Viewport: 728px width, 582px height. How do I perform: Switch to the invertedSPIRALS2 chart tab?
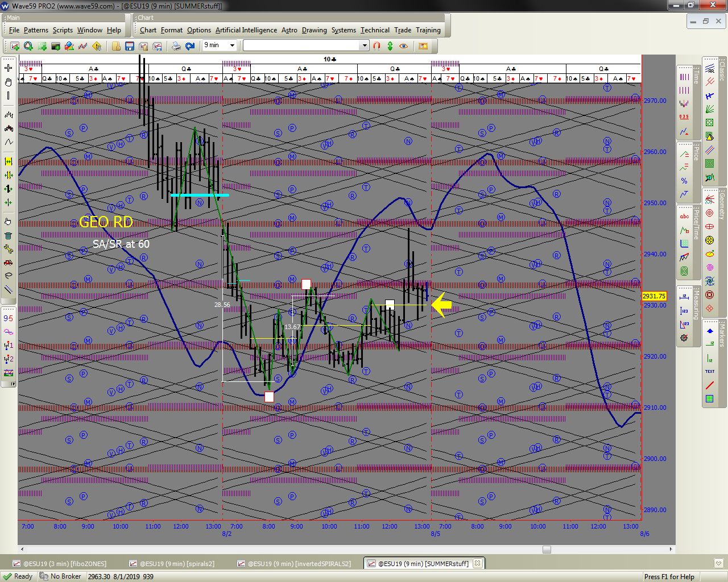[294, 564]
